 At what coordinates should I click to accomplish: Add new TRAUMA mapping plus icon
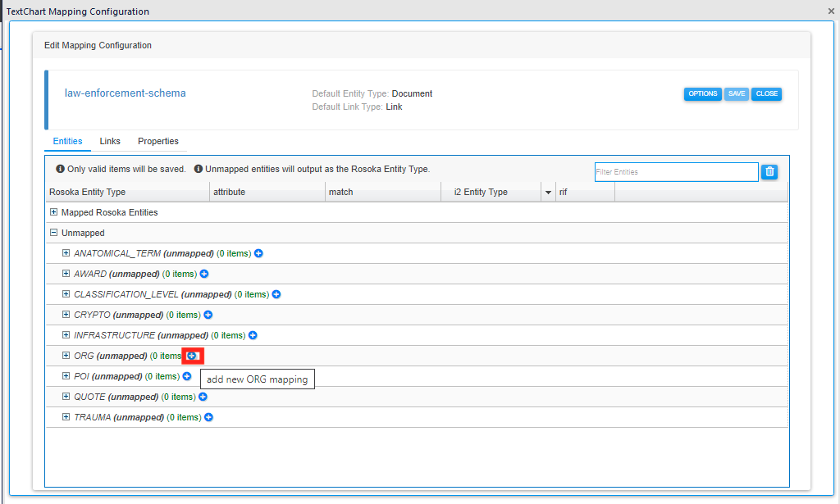tap(209, 417)
